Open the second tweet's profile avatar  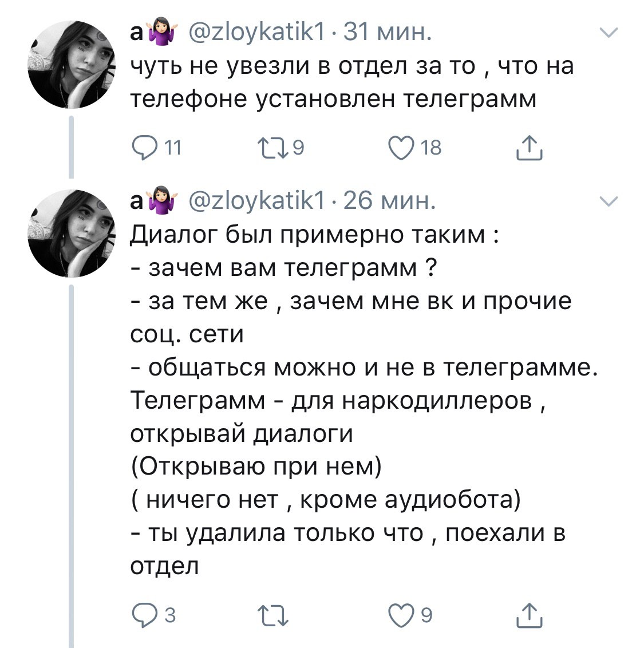click(72, 233)
